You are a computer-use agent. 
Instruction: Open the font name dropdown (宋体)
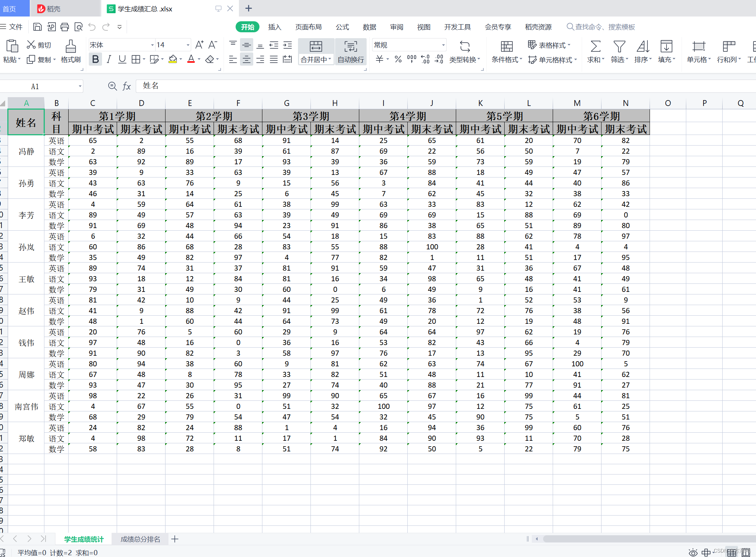coord(152,45)
